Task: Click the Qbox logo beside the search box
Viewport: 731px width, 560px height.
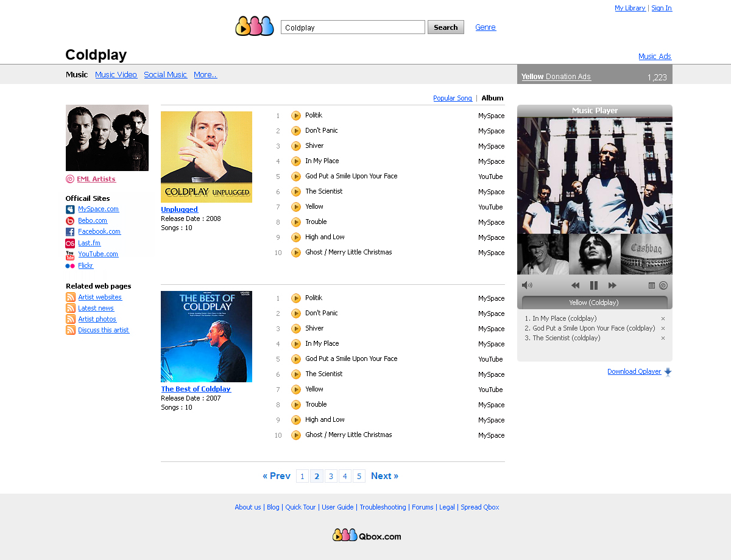Action: 255,27
